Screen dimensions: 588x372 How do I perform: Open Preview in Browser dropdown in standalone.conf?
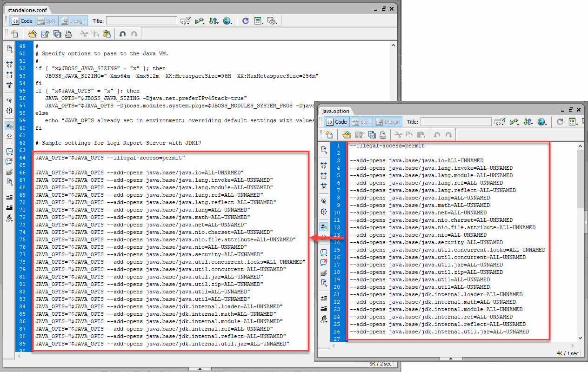(x=227, y=21)
